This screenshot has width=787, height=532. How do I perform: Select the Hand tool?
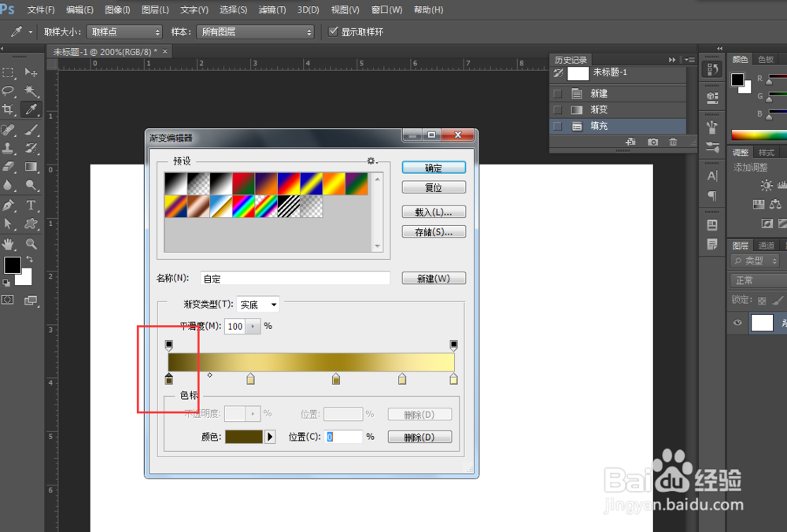click(x=9, y=245)
